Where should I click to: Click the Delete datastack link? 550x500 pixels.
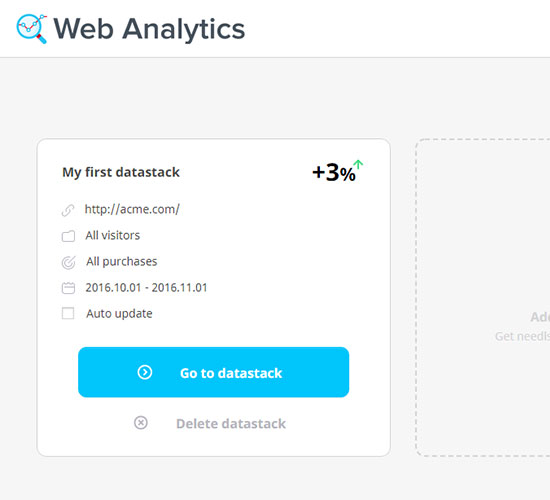click(231, 424)
